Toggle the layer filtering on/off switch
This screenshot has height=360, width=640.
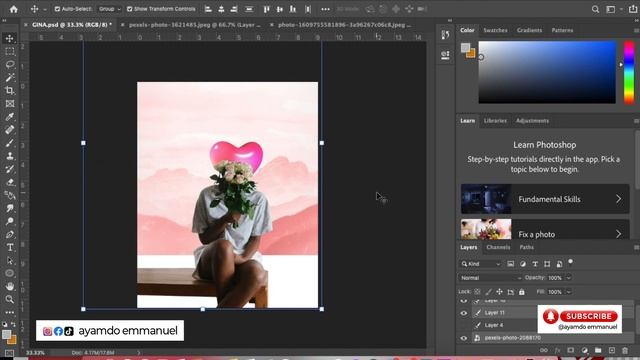pyautogui.click(x=571, y=262)
